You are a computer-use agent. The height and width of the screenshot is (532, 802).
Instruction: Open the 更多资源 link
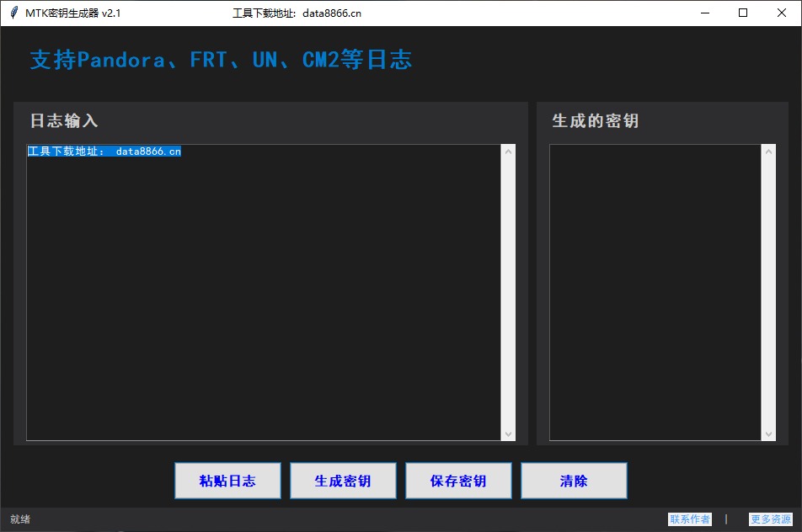point(770,519)
